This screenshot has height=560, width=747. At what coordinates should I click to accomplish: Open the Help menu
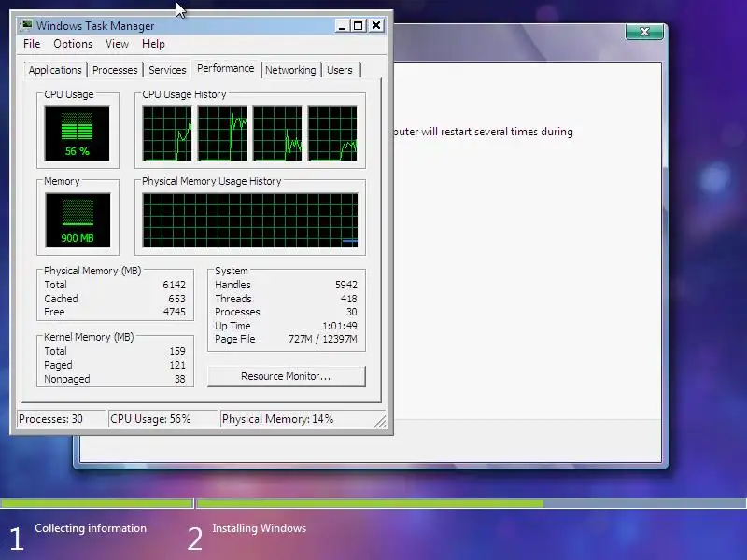[x=153, y=44]
